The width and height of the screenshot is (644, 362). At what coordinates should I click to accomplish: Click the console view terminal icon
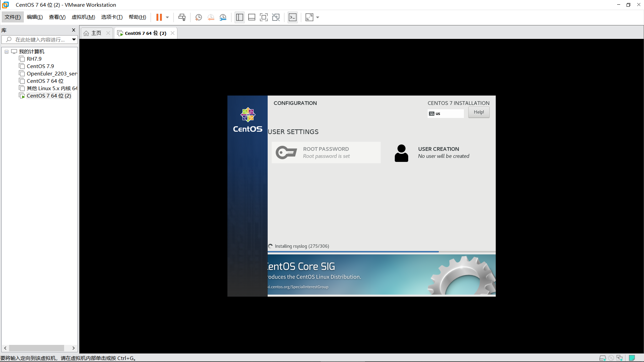292,17
